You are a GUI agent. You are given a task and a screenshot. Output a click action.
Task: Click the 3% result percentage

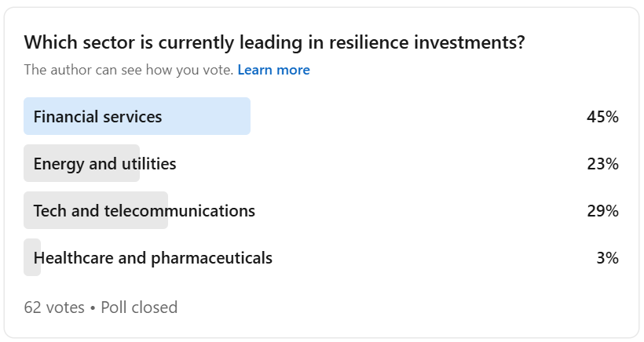[x=607, y=258]
